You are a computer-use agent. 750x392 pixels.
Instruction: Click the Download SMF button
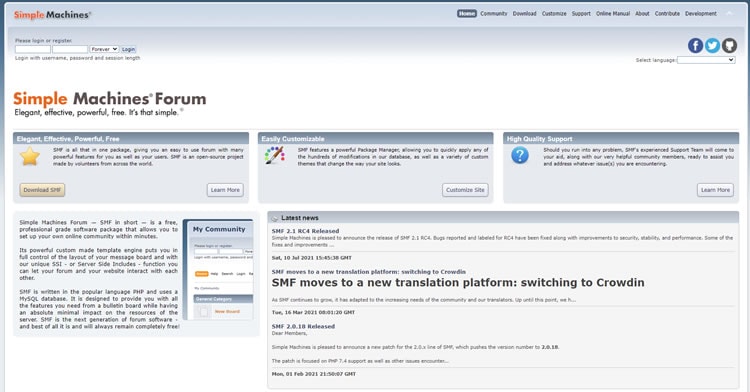[42, 190]
